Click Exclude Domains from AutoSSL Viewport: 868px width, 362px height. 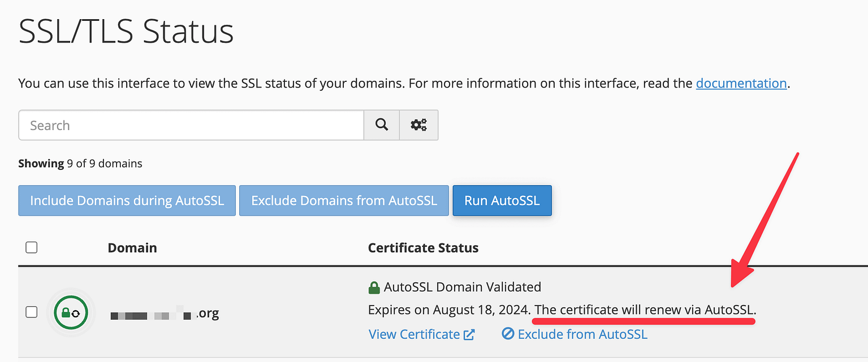(x=343, y=200)
